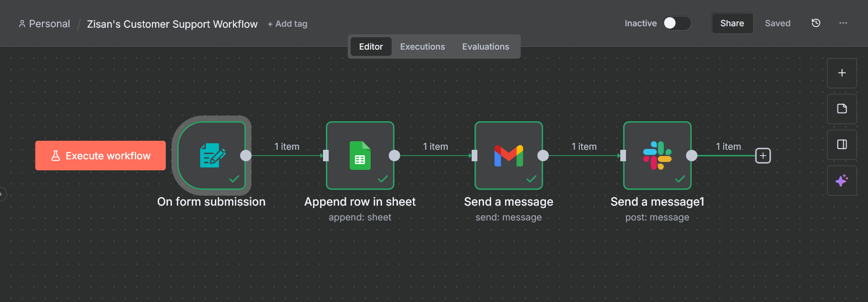Expand the collapsed left sidebar

tap(2, 194)
